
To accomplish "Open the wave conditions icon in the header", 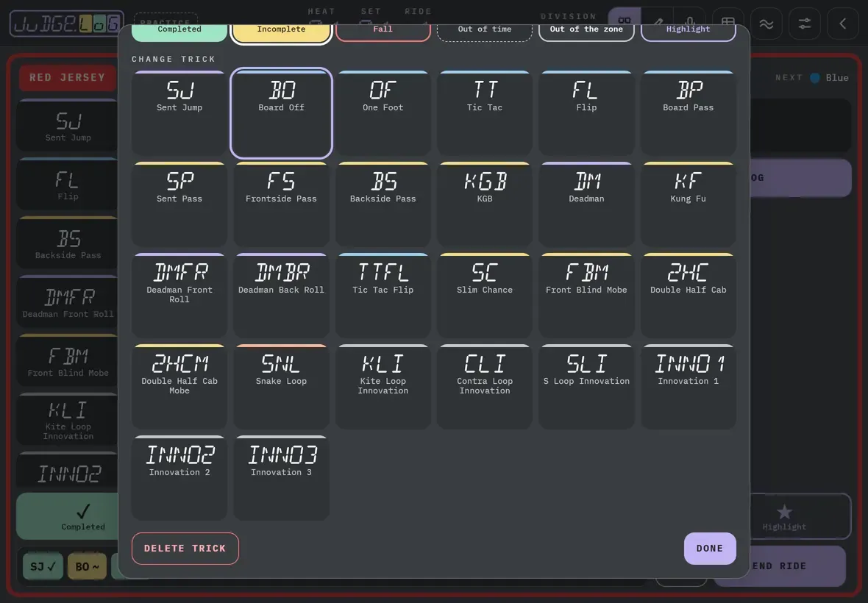I will pos(766,24).
